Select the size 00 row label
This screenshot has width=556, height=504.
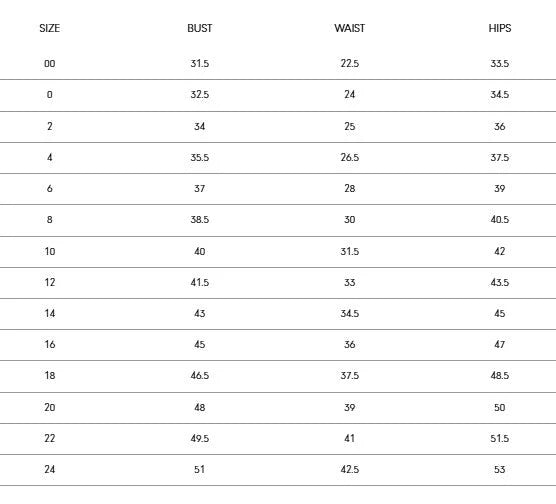[50, 63]
